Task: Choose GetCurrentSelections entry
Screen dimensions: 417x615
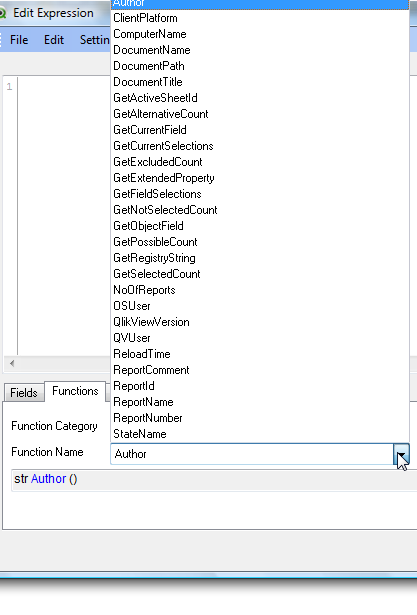Action: [x=260, y=146]
